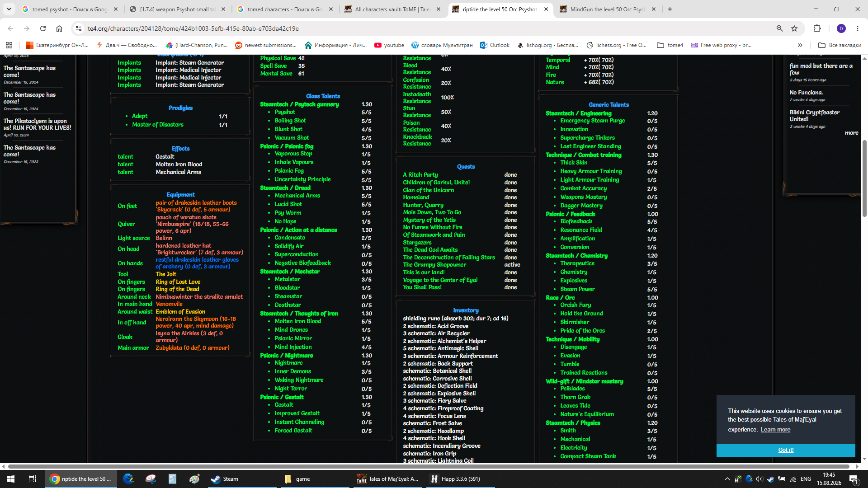
Task: Open a new browser tab
Action: 670,9
